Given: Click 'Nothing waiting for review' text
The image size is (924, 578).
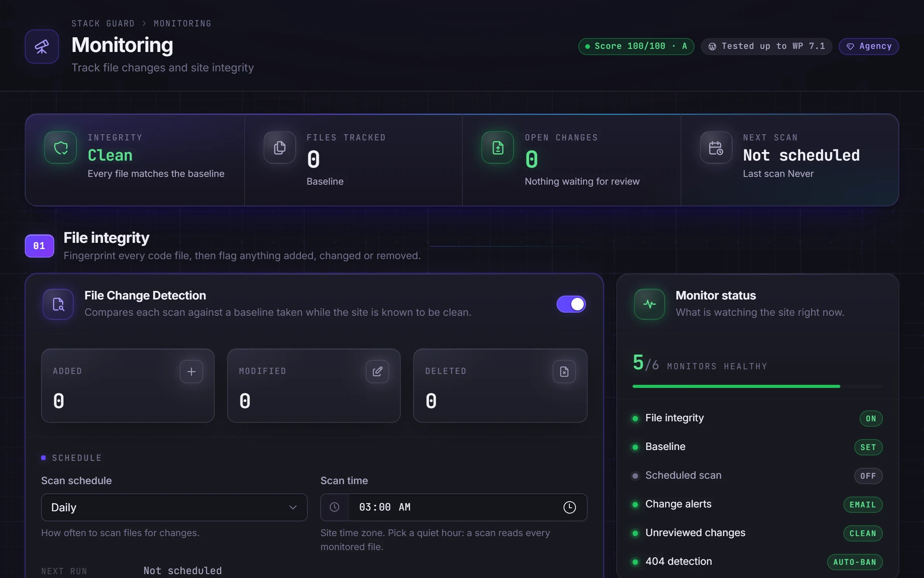Looking at the screenshot, I should [x=582, y=181].
